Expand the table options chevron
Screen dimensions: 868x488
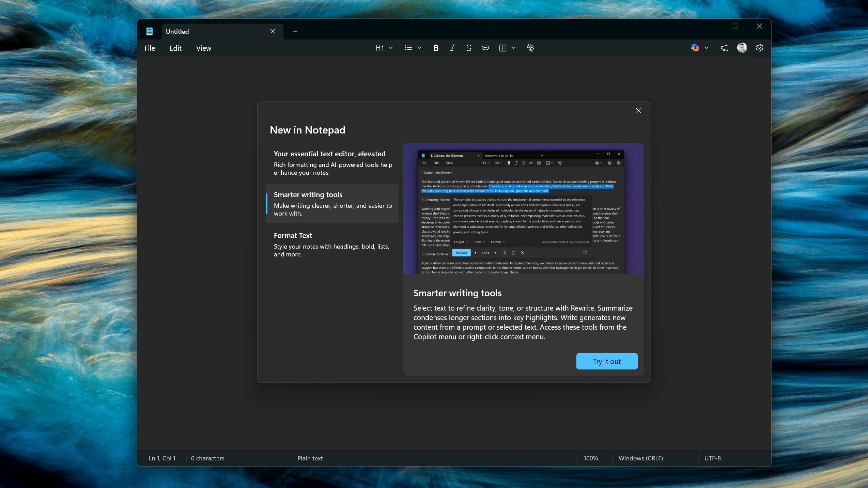pyautogui.click(x=513, y=48)
